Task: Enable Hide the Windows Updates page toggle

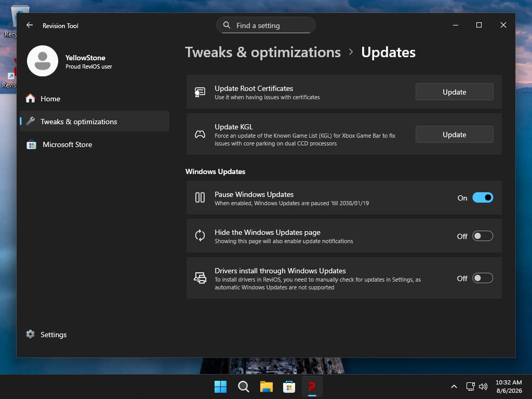Action: click(x=483, y=236)
